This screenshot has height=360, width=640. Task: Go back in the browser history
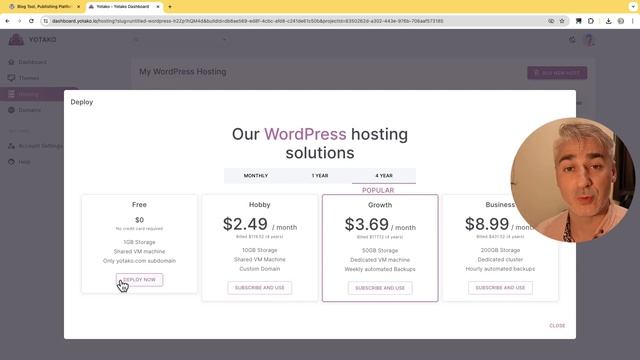(7, 21)
